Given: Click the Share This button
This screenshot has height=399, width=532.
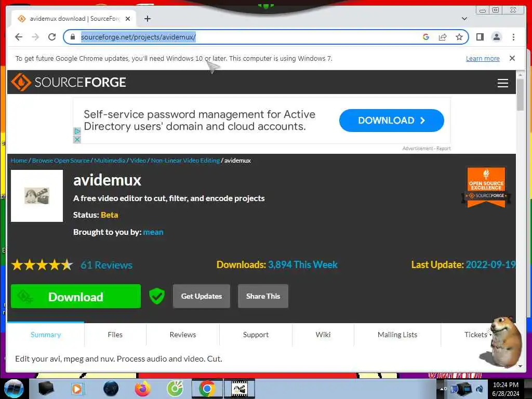Looking at the screenshot, I should click(263, 296).
